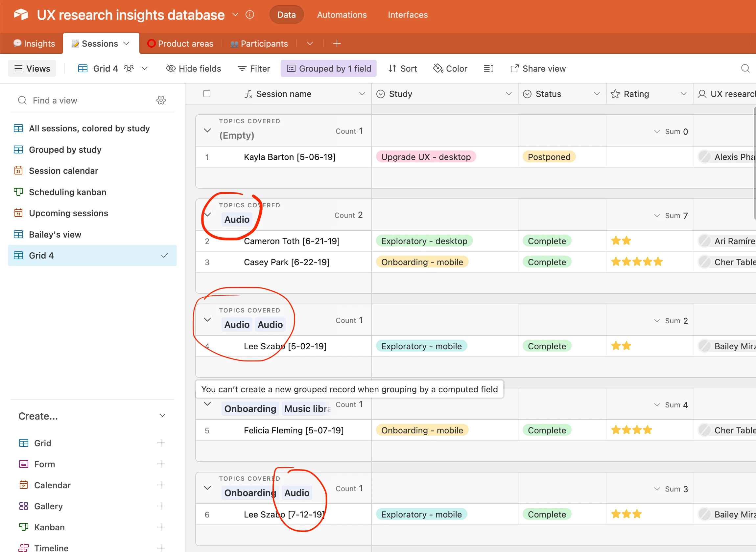Open the Grouped by 1 field button

tap(329, 68)
